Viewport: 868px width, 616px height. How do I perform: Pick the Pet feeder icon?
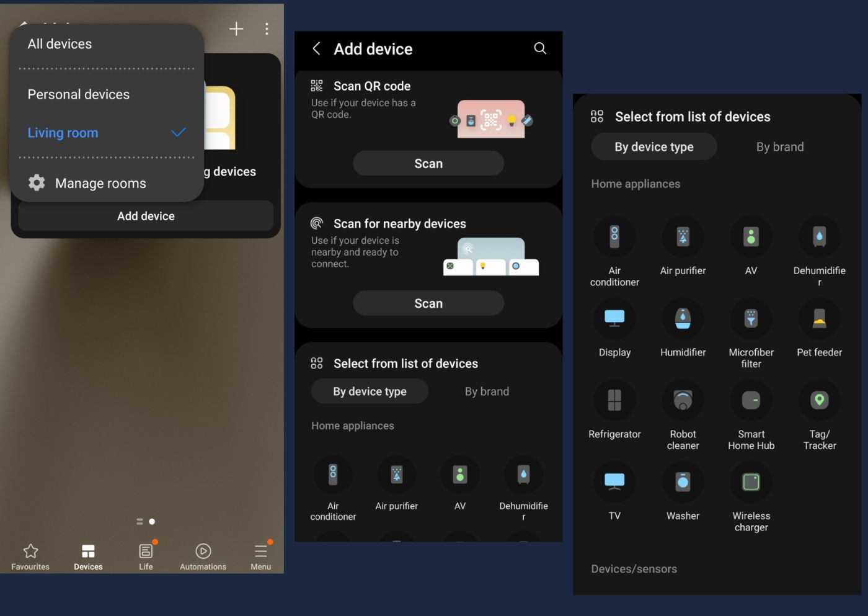[819, 319]
